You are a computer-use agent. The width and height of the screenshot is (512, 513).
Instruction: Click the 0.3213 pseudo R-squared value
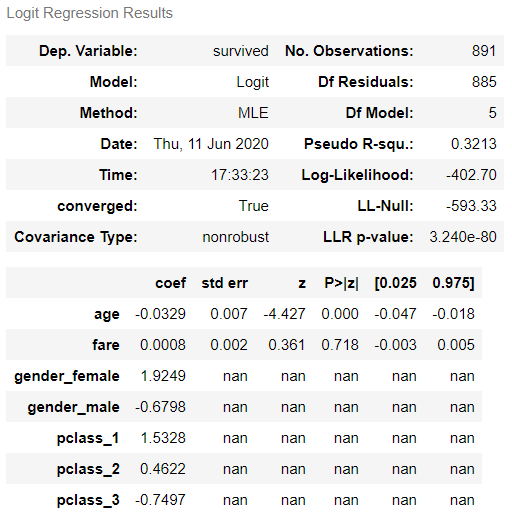(x=474, y=144)
